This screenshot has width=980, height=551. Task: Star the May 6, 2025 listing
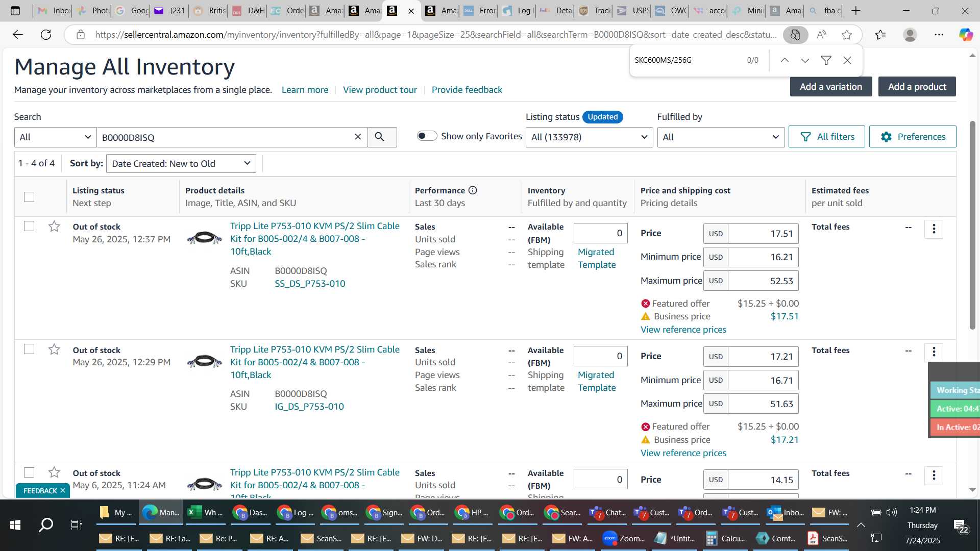click(x=54, y=472)
